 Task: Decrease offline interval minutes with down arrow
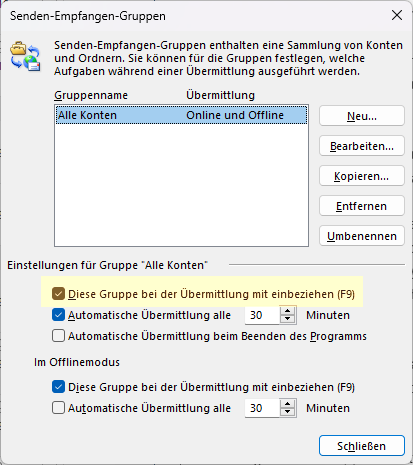[x=287, y=412]
